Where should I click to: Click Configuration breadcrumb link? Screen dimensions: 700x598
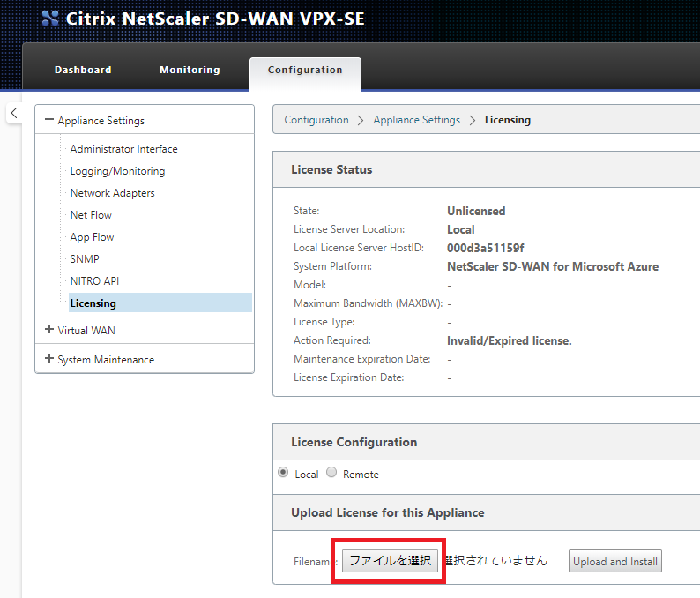[316, 120]
